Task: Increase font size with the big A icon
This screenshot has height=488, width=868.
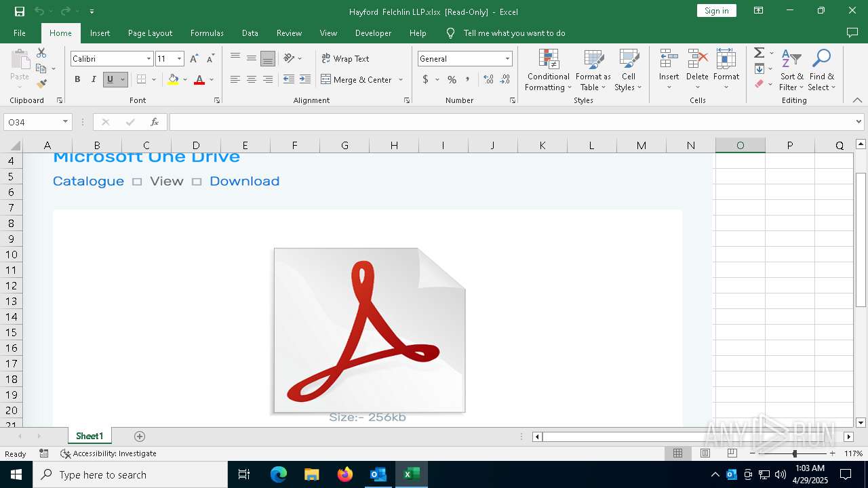Action: click(194, 59)
